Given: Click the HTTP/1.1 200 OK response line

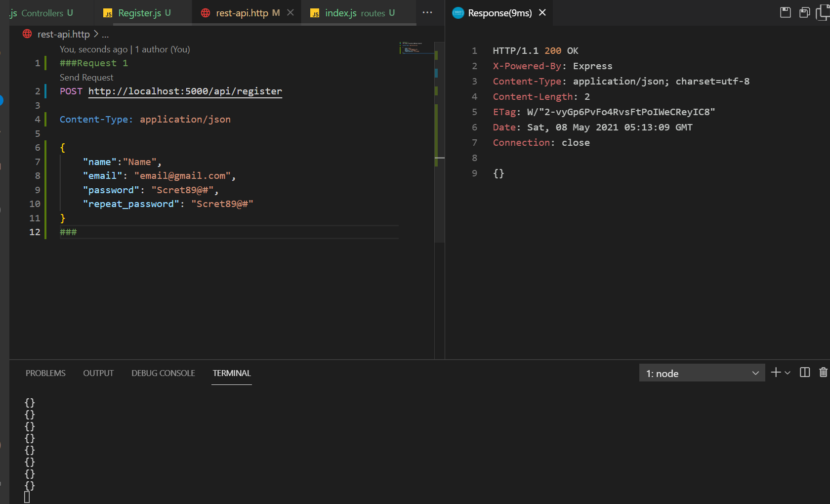Looking at the screenshot, I should [536, 51].
